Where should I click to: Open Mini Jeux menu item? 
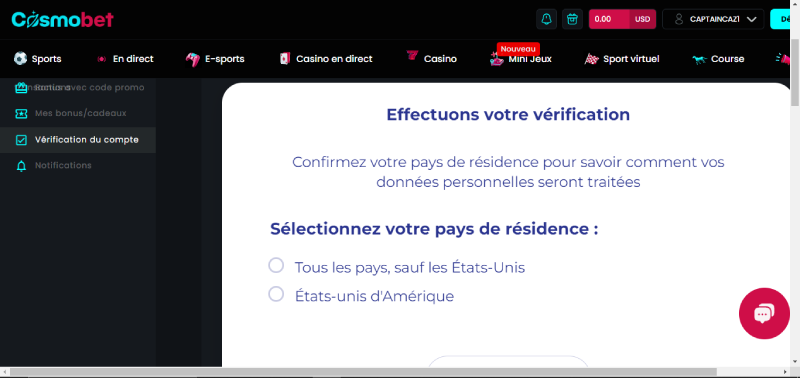(x=530, y=59)
